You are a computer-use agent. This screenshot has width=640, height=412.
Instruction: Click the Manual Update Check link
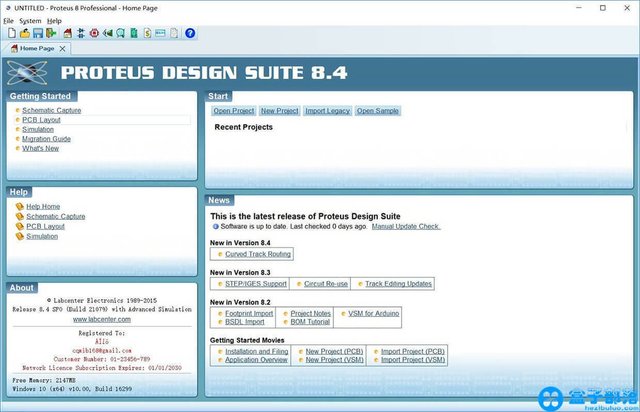pyautogui.click(x=406, y=226)
